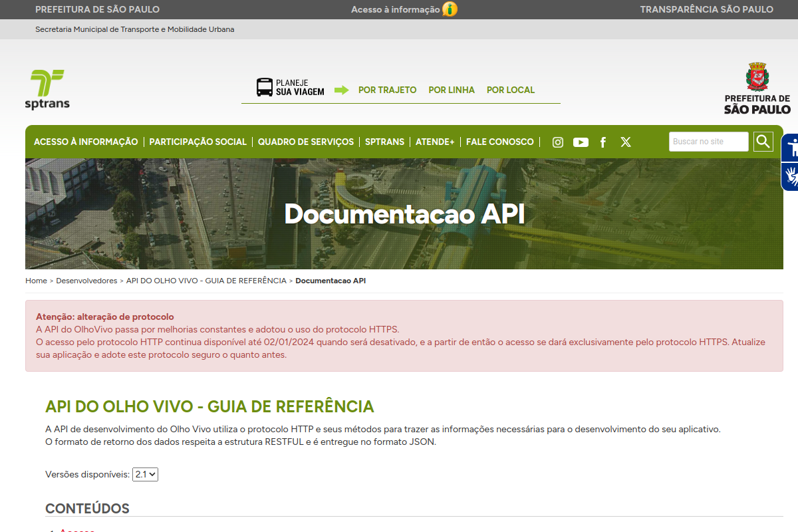
Task: Open the SPTRANS menu item
Action: (384, 142)
